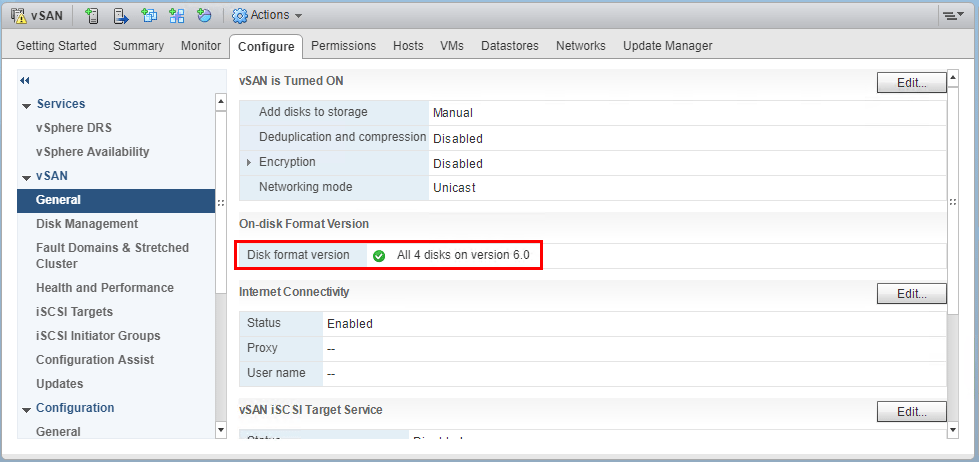Switch to the Monitor tab

[x=201, y=46]
